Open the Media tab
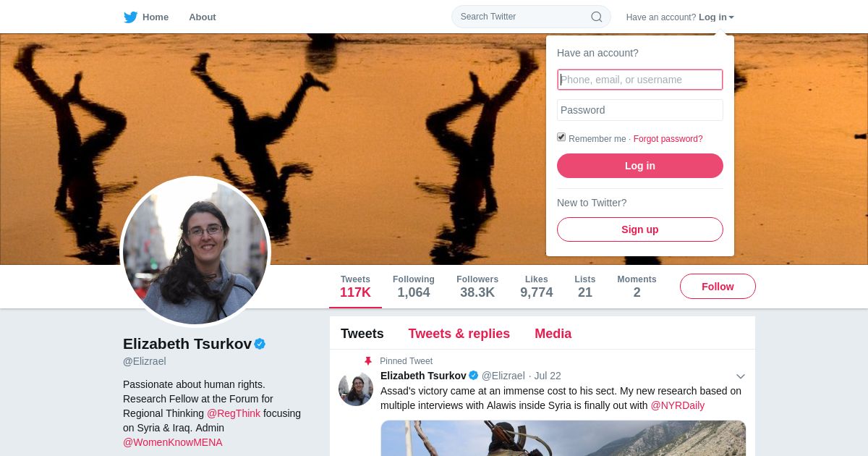This screenshot has width=868, height=456. tap(553, 334)
